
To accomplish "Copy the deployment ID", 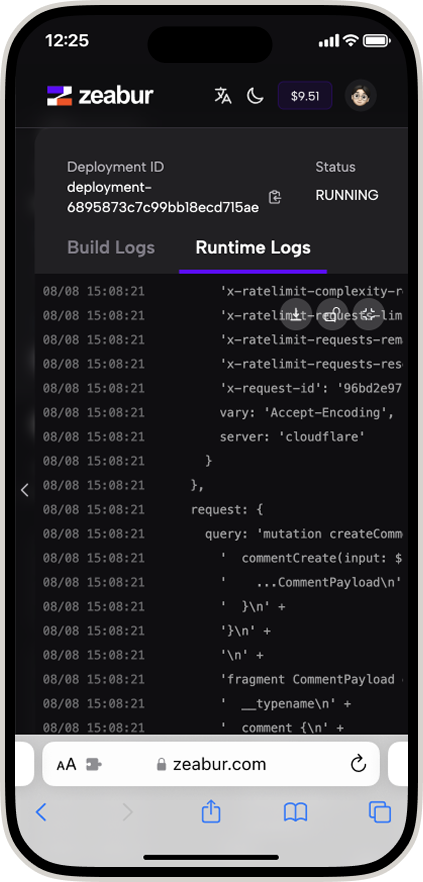I will click(274, 197).
